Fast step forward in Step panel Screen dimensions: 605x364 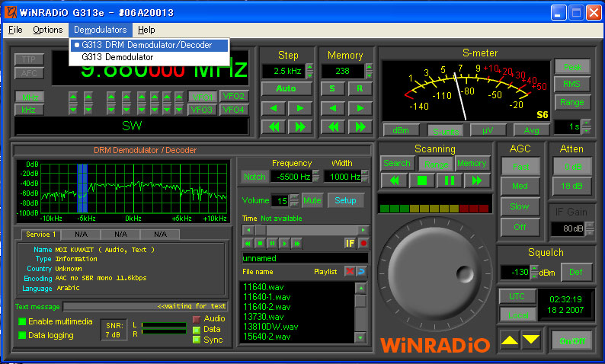click(299, 127)
